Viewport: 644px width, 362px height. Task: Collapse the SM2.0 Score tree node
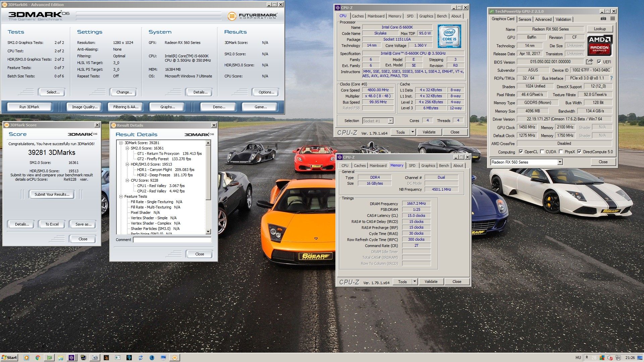pos(127,148)
